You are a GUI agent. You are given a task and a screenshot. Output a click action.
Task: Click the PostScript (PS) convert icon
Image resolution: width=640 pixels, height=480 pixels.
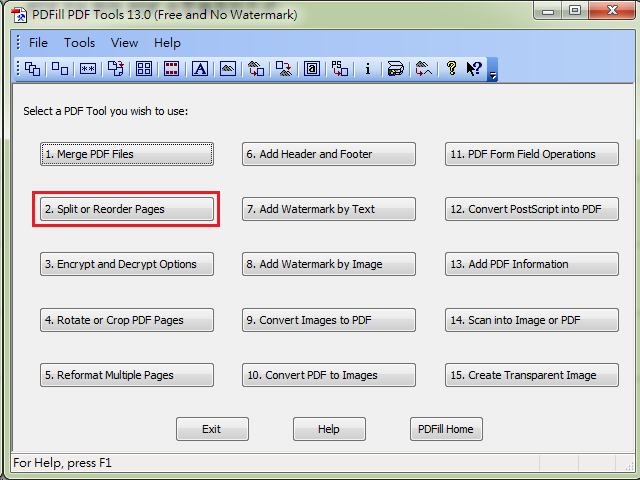(x=340, y=69)
